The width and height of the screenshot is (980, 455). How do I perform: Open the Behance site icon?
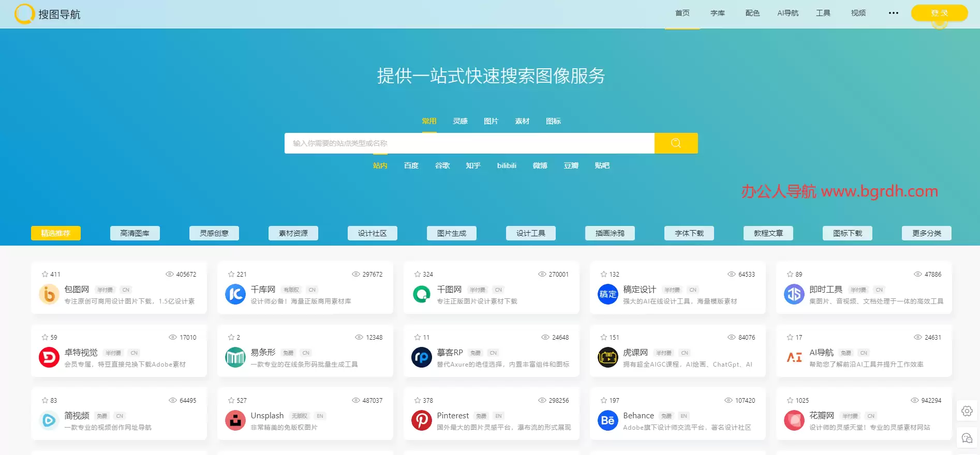coord(608,421)
